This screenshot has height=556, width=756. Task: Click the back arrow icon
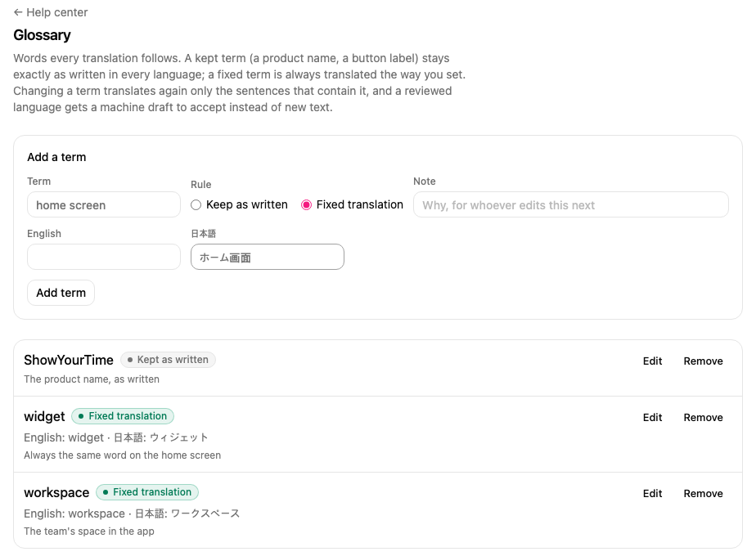pyautogui.click(x=18, y=12)
